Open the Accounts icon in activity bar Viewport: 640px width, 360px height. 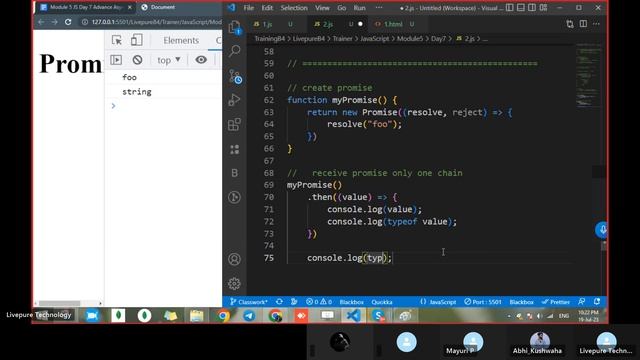[x=234, y=259]
